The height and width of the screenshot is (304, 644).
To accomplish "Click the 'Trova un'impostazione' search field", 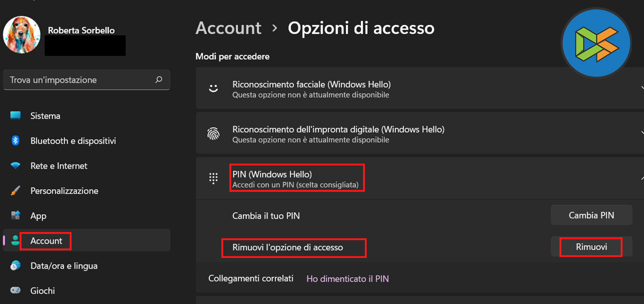I will click(80, 80).
